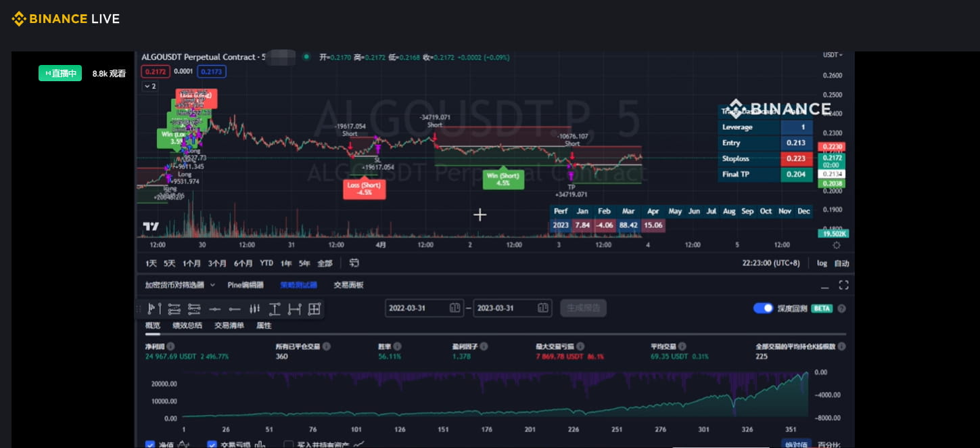The height and width of the screenshot is (448, 980).
Task: Click the deep backtesting help question mark icon
Action: pyautogui.click(x=841, y=308)
